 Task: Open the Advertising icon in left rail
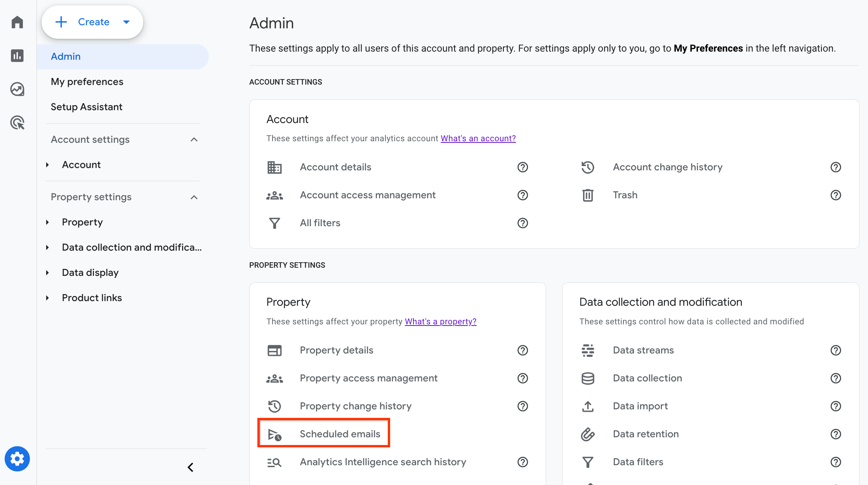[17, 123]
